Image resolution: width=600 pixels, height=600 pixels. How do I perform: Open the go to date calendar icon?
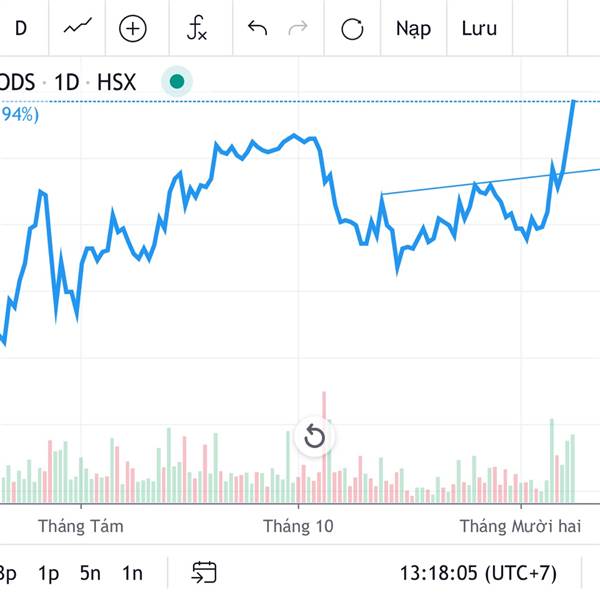pyautogui.click(x=204, y=573)
